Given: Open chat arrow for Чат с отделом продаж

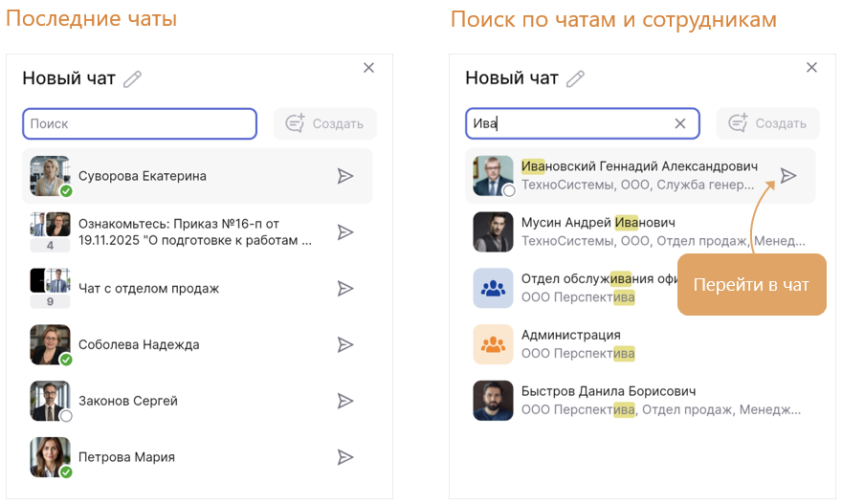Looking at the screenshot, I should tap(345, 289).
